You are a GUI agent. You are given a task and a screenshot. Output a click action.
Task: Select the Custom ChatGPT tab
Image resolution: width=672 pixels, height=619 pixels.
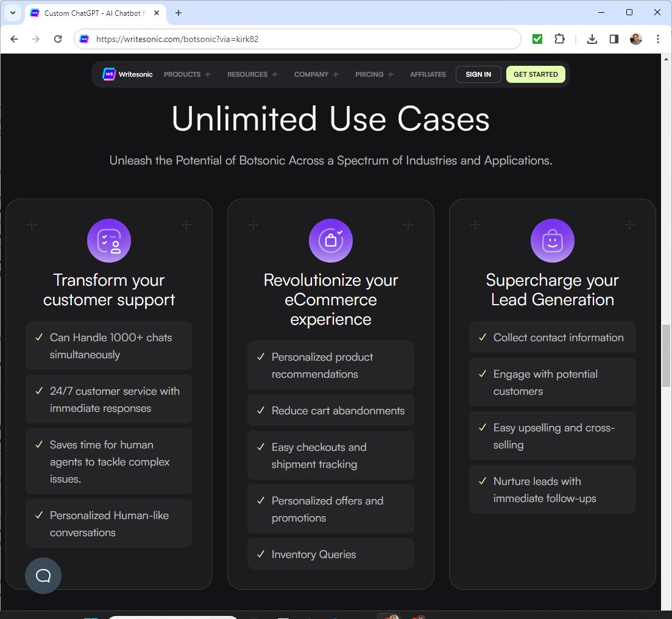pos(95,13)
